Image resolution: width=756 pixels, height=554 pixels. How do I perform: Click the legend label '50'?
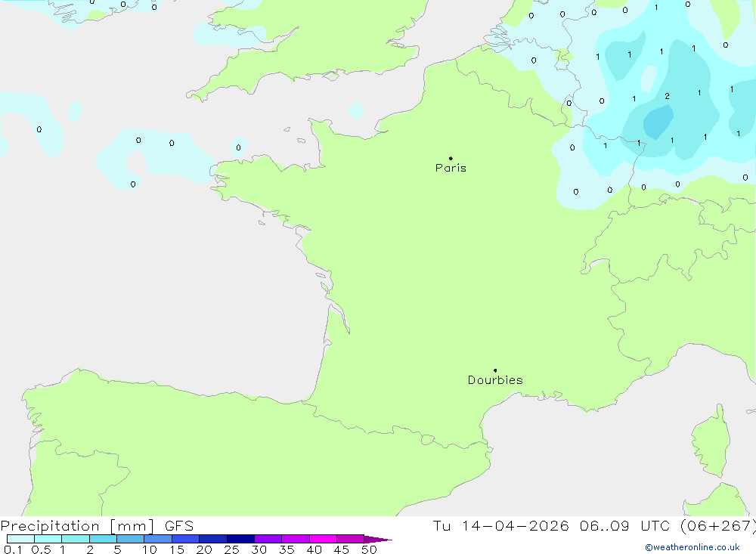[x=369, y=549]
